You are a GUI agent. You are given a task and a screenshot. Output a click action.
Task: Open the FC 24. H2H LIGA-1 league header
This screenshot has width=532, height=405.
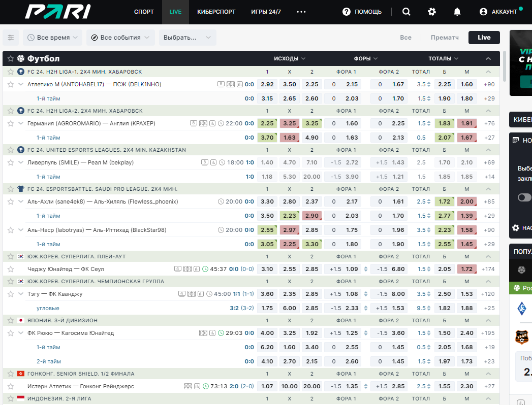pos(84,72)
